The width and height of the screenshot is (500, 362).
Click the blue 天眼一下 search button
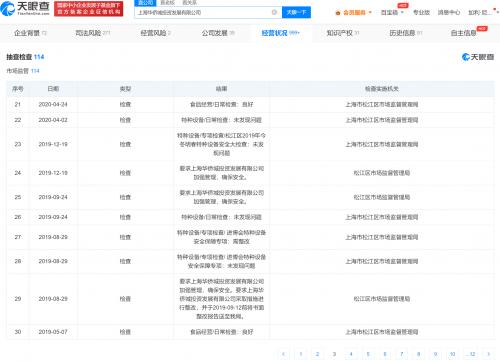[296, 12]
